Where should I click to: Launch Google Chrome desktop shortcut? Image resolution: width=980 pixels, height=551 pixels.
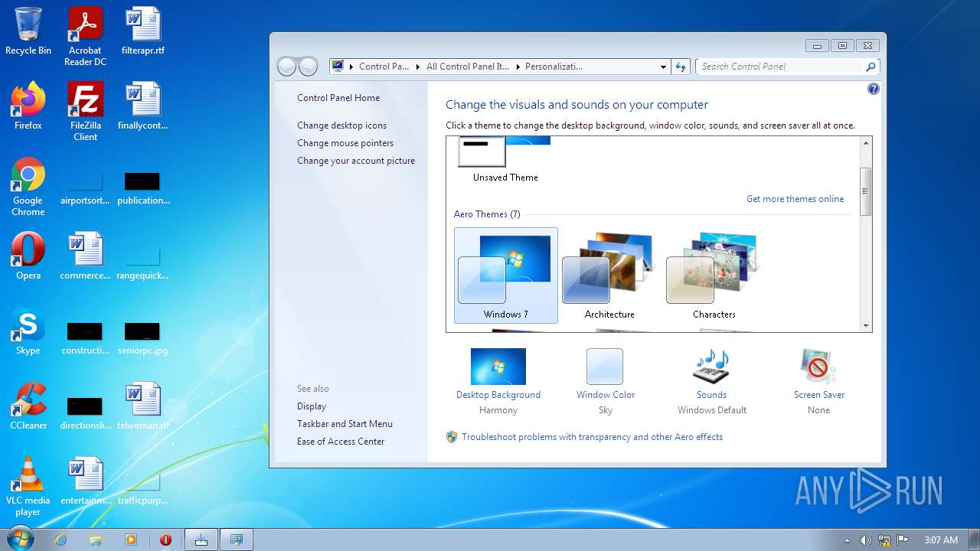click(x=28, y=187)
